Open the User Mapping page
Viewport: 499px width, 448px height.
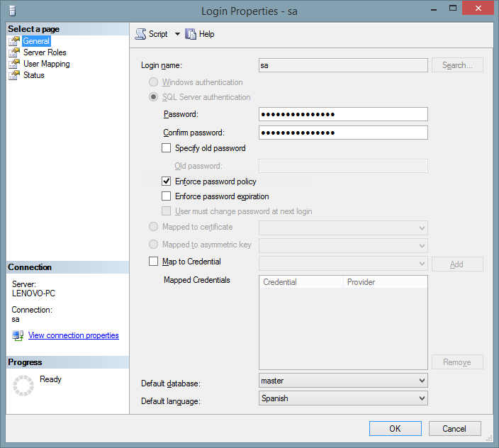pyautogui.click(x=47, y=64)
